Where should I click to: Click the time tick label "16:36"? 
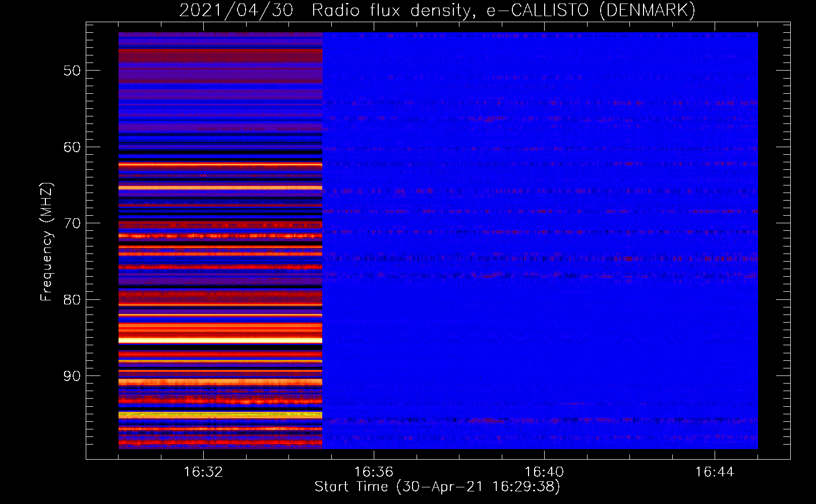click(374, 472)
